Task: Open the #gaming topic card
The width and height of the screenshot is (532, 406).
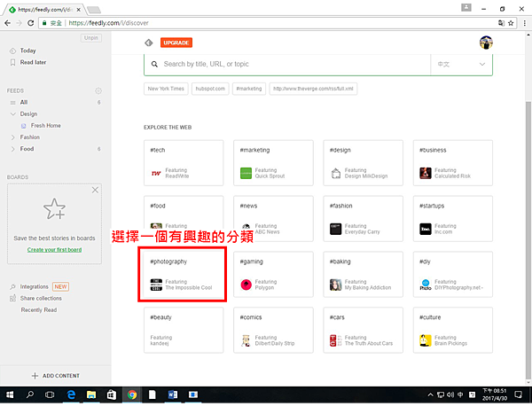Action: click(x=273, y=275)
